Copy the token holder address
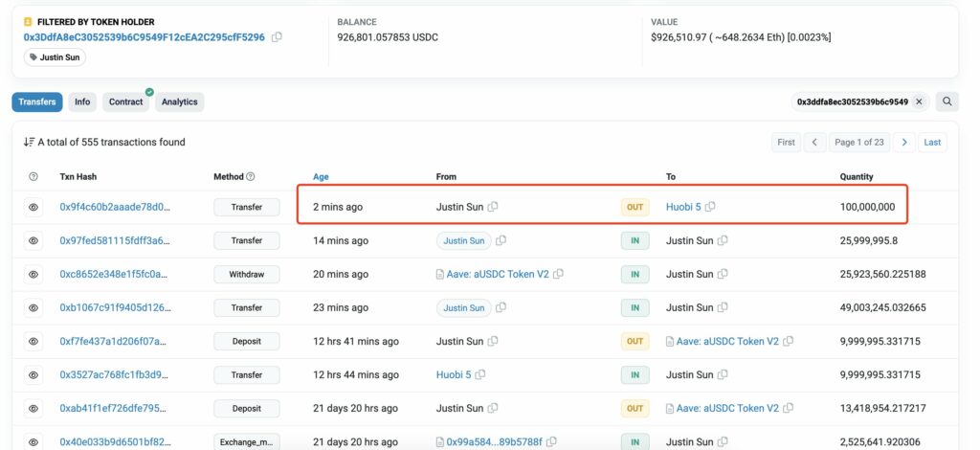This screenshot has height=450, width=980. tap(277, 37)
